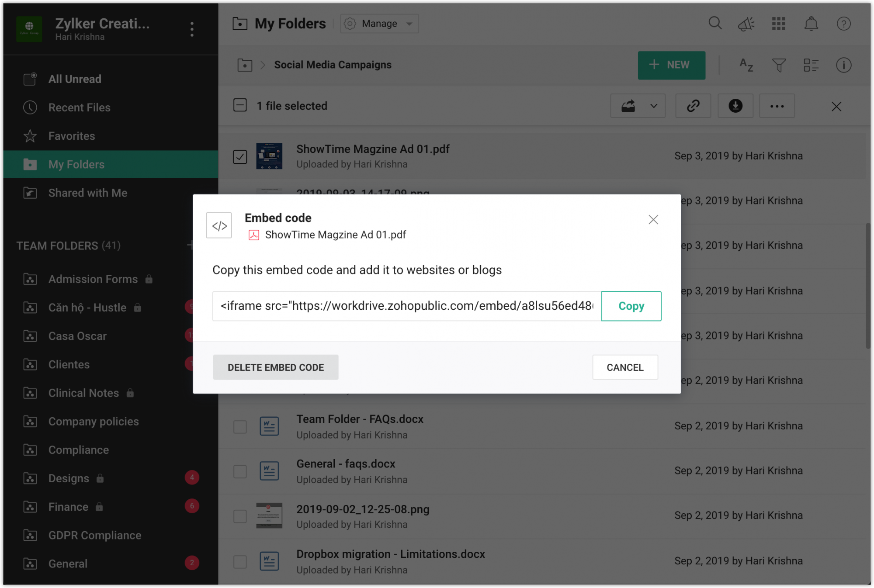Download the selected file using download icon
The height and width of the screenshot is (588, 874).
point(735,106)
